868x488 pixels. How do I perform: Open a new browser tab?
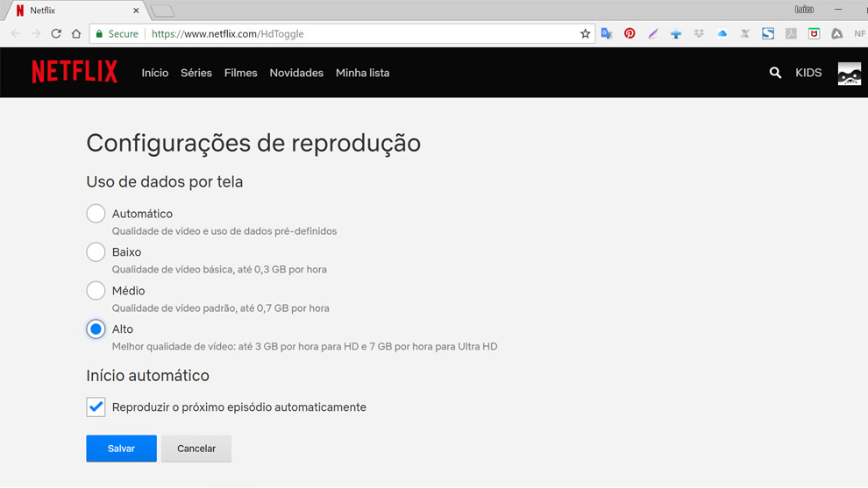tap(163, 11)
